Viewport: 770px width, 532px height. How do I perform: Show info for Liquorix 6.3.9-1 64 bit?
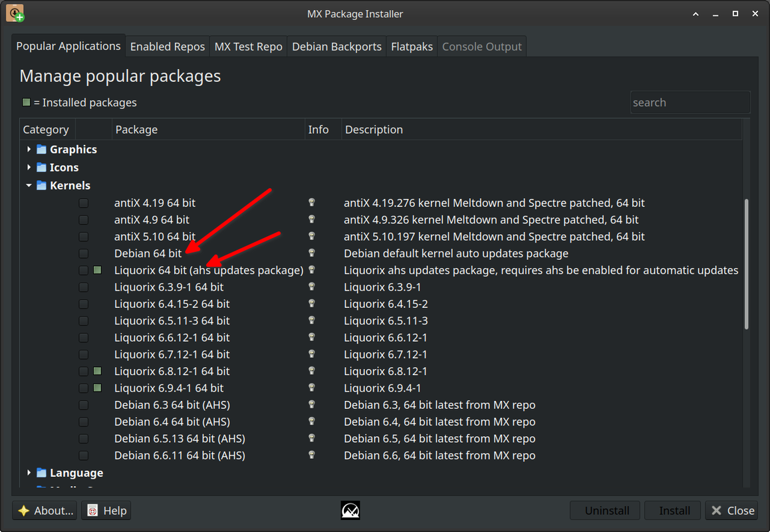(x=311, y=287)
